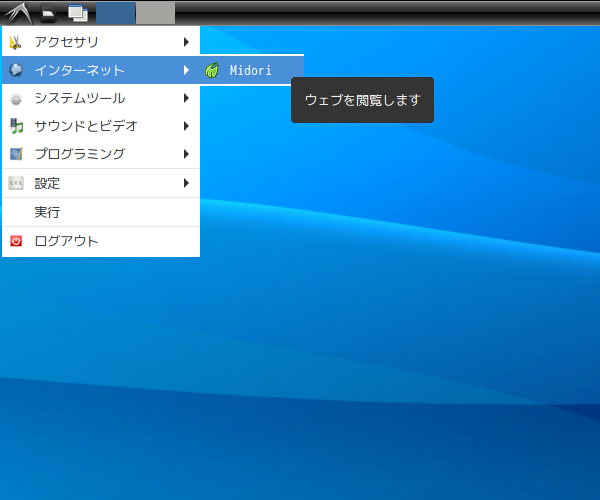Expand the arrow next to サウンドとビデオ
The width and height of the screenshot is (600, 500).
click(186, 126)
